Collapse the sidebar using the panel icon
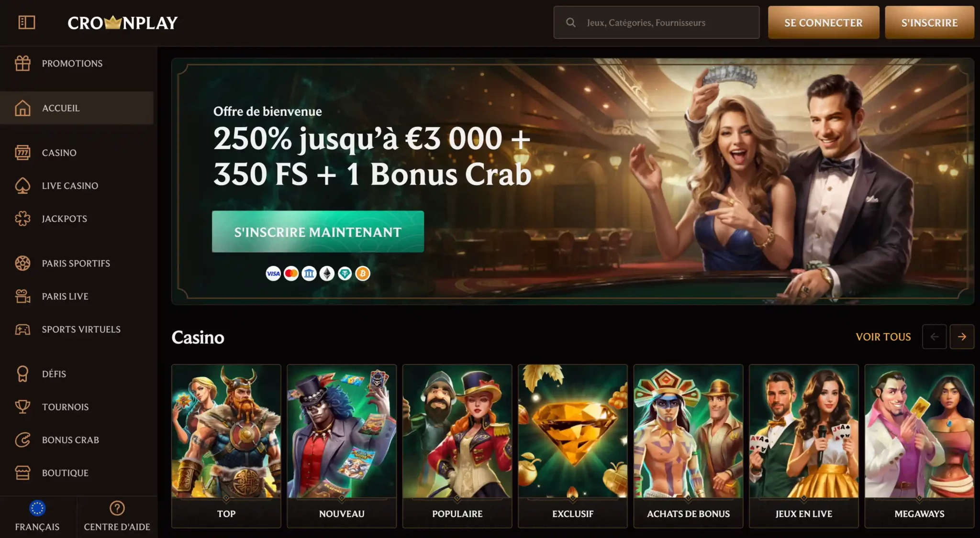 [27, 22]
